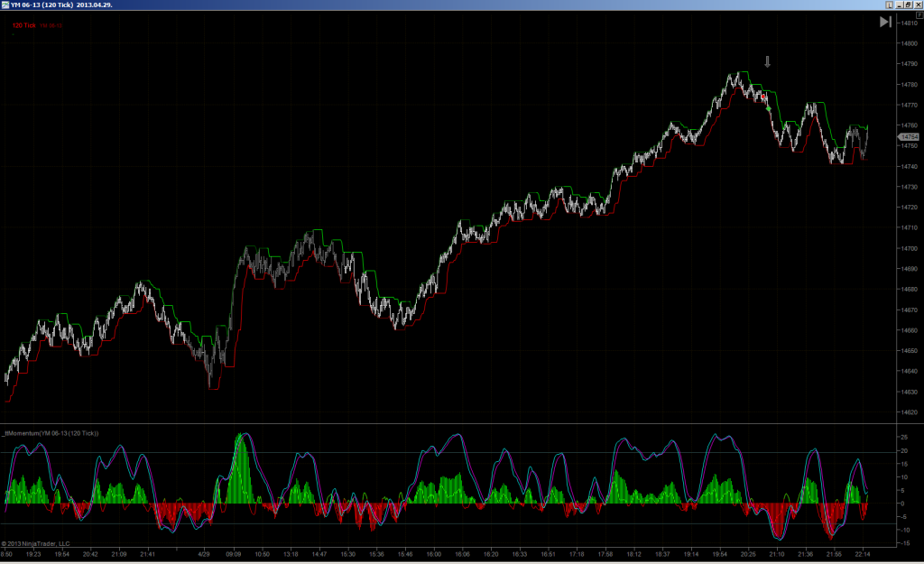Click the 14680 price axis label
The height and width of the screenshot is (564, 924).
[910, 290]
